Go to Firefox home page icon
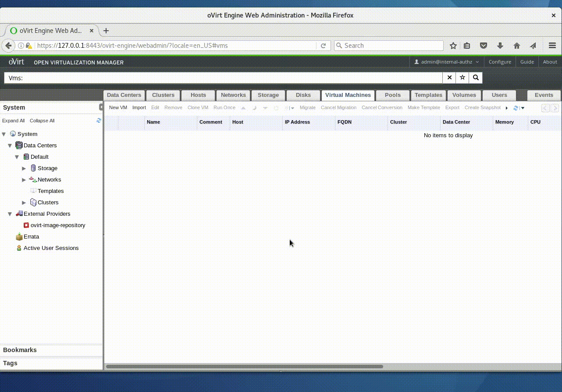562x392 pixels. point(516,46)
